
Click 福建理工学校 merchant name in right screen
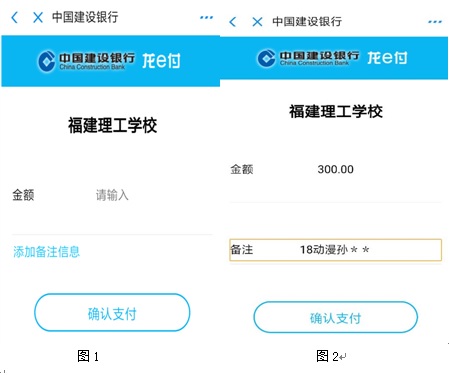pos(336,111)
